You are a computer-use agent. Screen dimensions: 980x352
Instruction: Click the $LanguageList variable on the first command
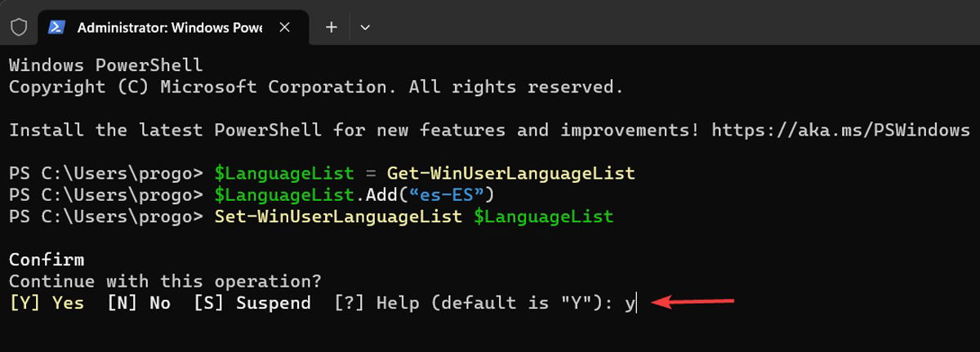pyautogui.click(x=284, y=174)
